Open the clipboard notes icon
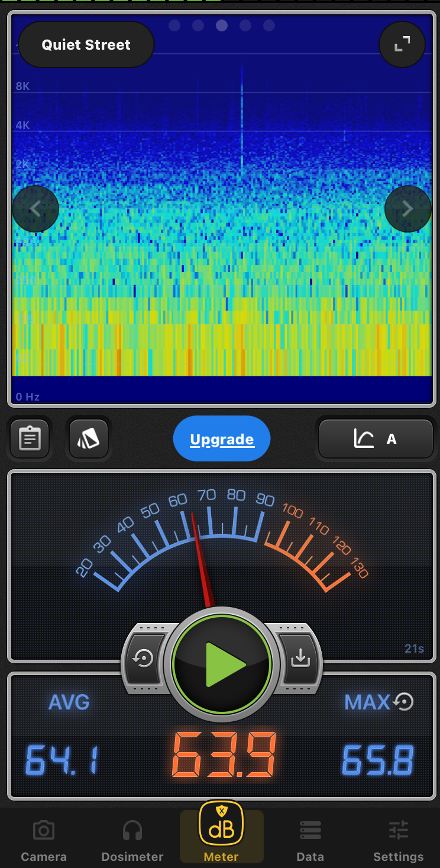The height and width of the screenshot is (868, 440). pos(30,439)
